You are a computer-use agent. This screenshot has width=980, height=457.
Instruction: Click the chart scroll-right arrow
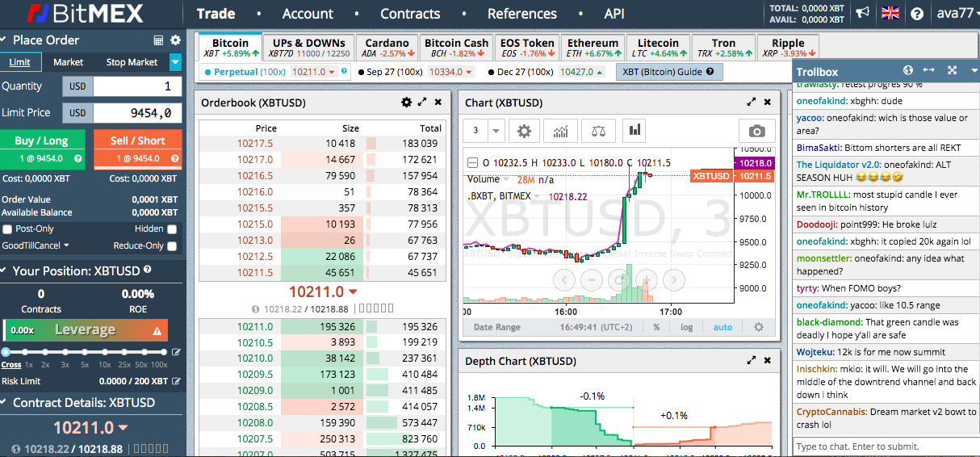point(673,280)
